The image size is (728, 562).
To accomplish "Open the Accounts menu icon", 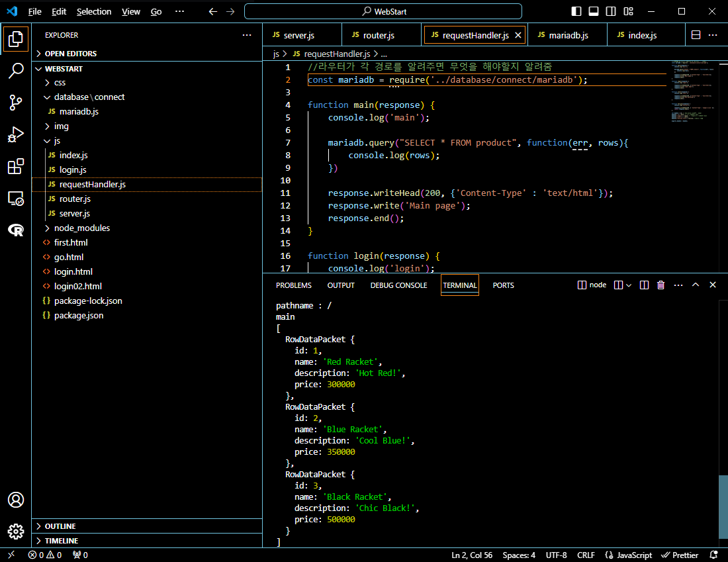I will (x=16, y=500).
